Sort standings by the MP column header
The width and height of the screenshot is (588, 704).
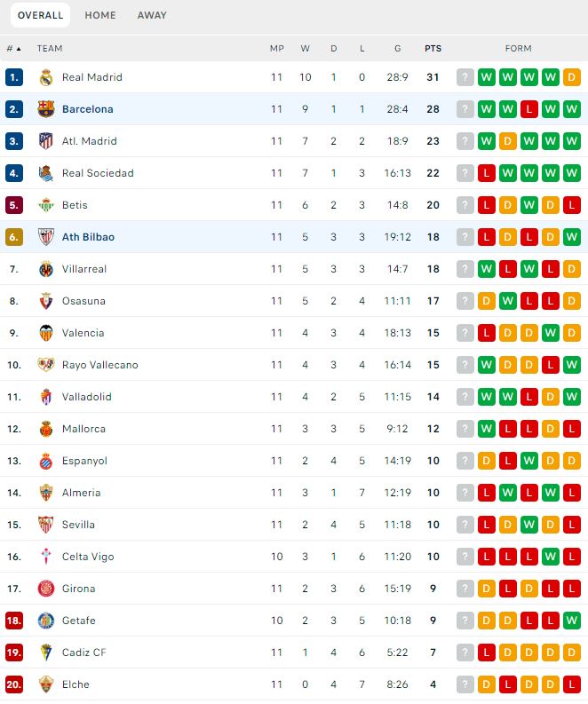(277, 49)
